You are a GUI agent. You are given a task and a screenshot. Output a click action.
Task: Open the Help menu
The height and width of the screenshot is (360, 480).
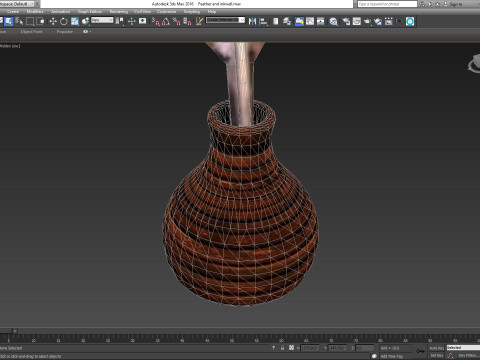tap(212, 12)
